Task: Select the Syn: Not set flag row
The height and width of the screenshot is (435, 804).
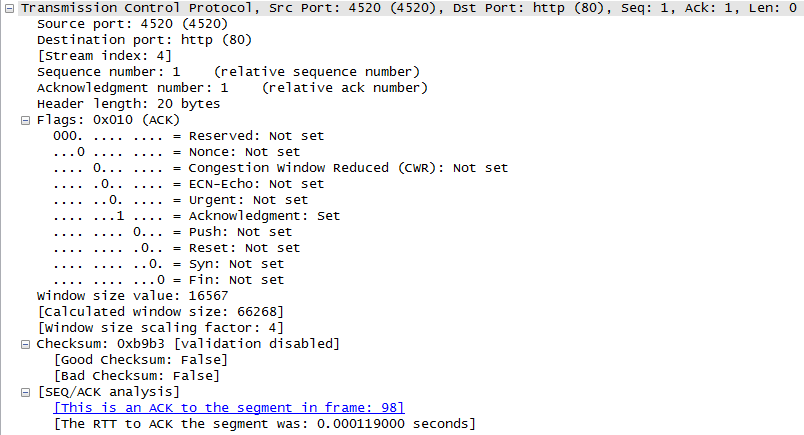Action: click(x=168, y=264)
